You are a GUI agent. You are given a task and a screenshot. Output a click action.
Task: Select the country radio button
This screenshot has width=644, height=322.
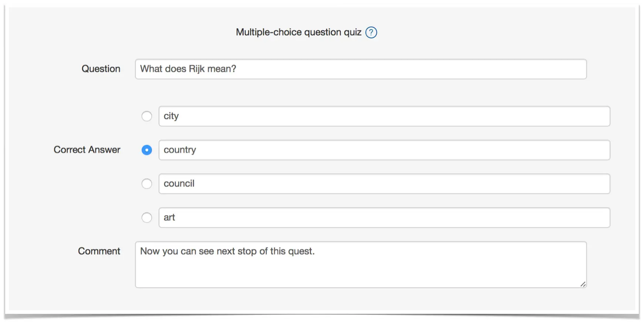tap(147, 150)
